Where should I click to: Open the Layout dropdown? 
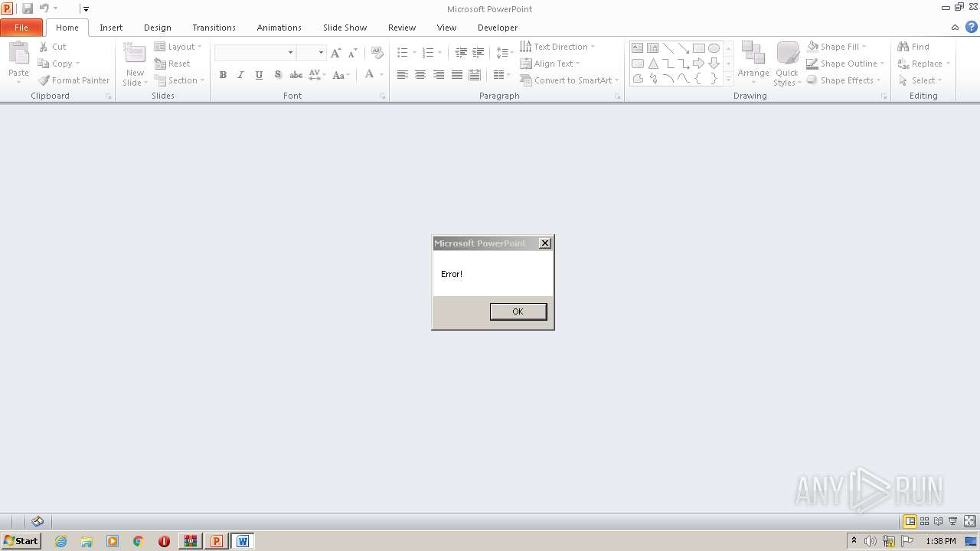[178, 47]
